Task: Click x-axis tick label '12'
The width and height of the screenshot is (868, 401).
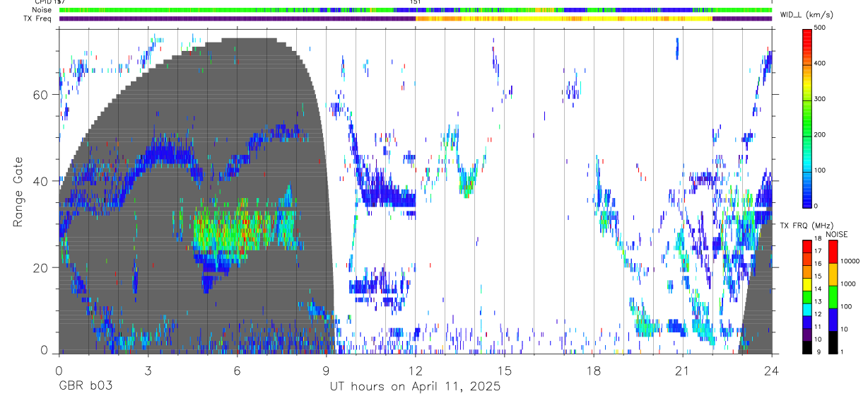Action: pos(416,370)
